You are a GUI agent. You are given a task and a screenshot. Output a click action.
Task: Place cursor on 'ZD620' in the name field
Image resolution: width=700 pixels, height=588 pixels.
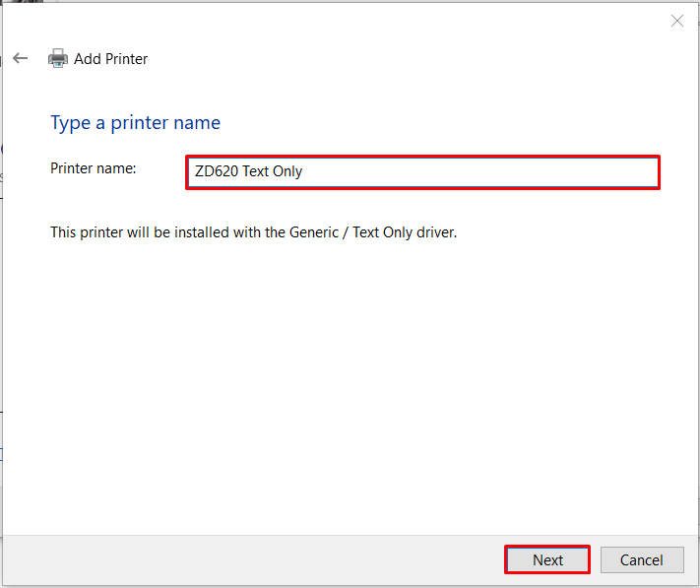(x=216, y=171)
